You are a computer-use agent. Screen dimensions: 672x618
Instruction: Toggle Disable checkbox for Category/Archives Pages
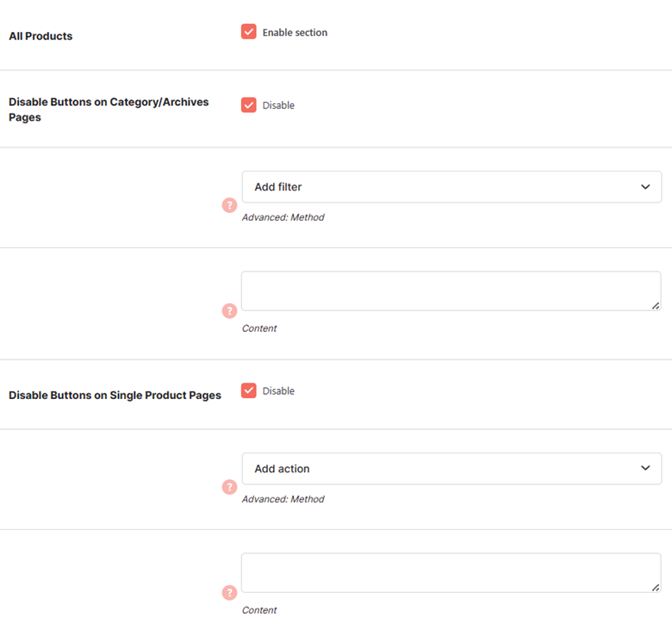coord(249,104)
